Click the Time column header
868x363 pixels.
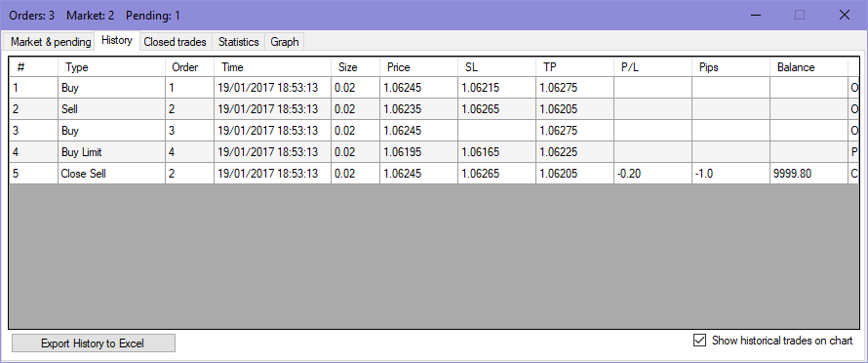[x=272, y=67]
